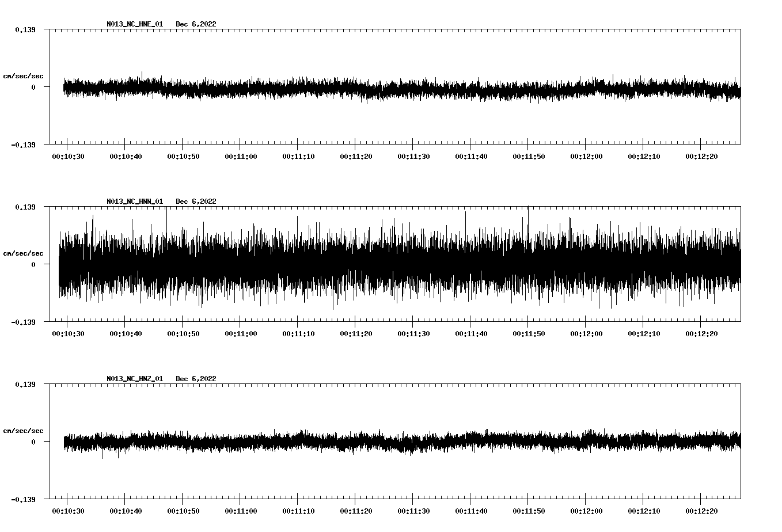Click the 00:11:00 time label under HNE plot
The width and height of the screenshot is (782, 532).
point(241,156)
